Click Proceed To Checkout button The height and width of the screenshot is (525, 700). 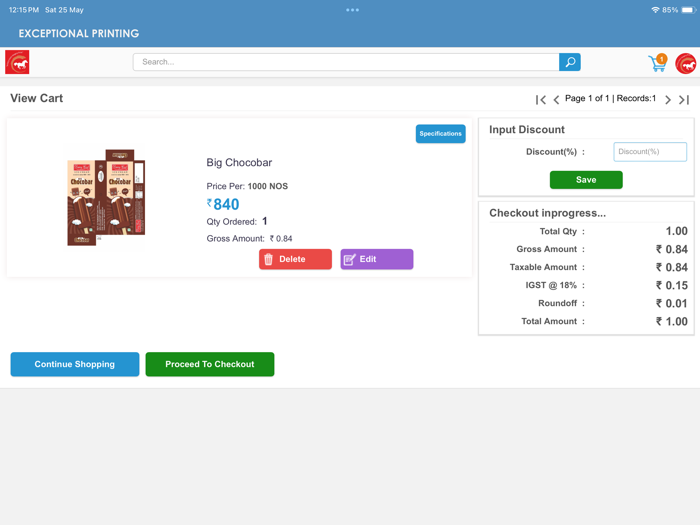[210, 364]
